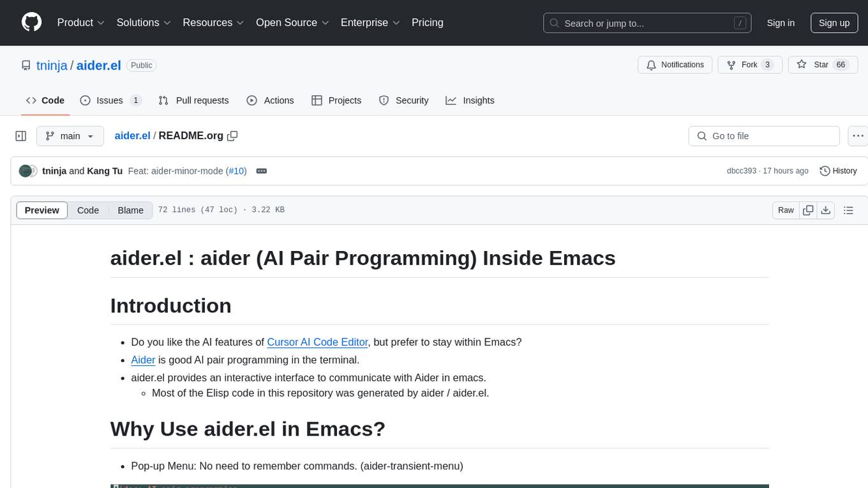Switch to the Issues tab
Viewport: 868px width, 488px height.
[111, 100]
